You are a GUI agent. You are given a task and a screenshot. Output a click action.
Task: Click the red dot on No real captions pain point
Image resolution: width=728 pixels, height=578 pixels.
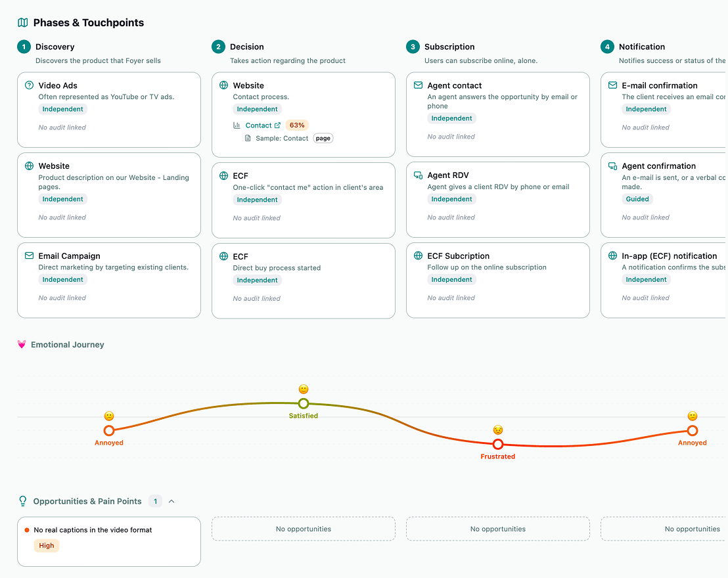pos(27,529)
